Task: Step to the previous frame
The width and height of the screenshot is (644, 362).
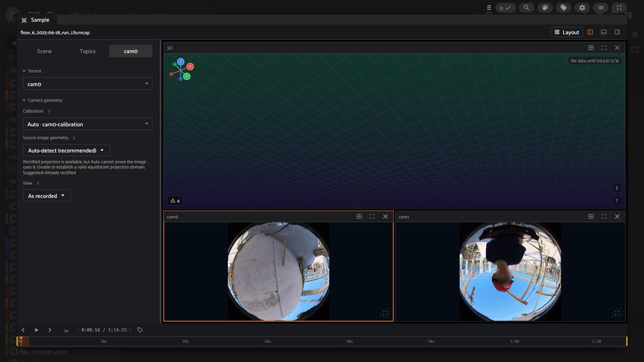Action: pos(23,330)
